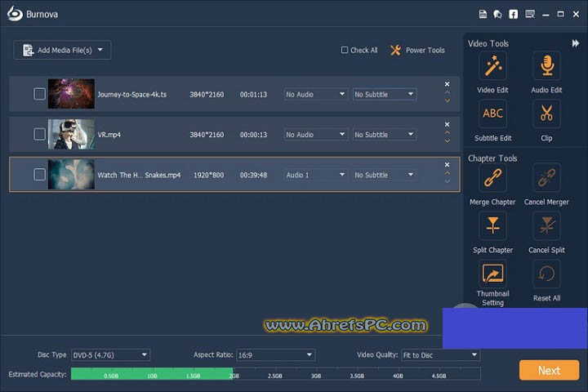Click the file name Watch The H... Snakes.mp4
Screen dimensions: 588x392
139,176
